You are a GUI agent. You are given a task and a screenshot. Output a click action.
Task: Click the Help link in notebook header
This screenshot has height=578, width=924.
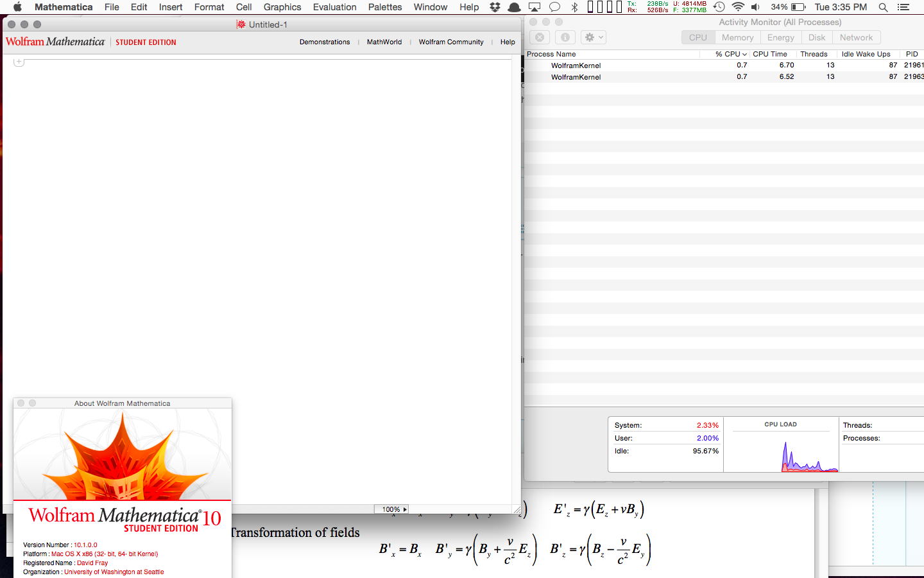tap(508, 42)
